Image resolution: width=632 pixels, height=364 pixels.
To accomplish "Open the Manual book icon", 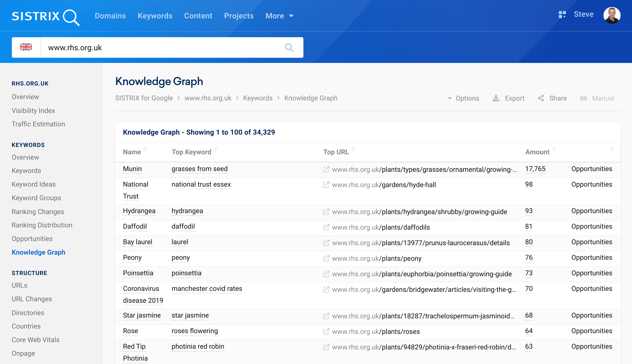I will (x=583, y=98).
